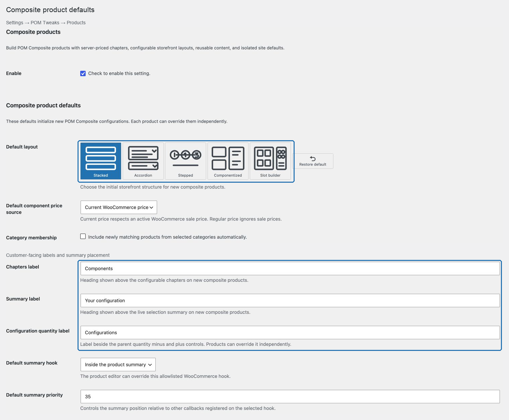The height and width of the screenshot is (420, 509).
Task: Click the breadcrumb text 'Settings → POM Tweaks → Products'
Action: (x=46, y=23)
